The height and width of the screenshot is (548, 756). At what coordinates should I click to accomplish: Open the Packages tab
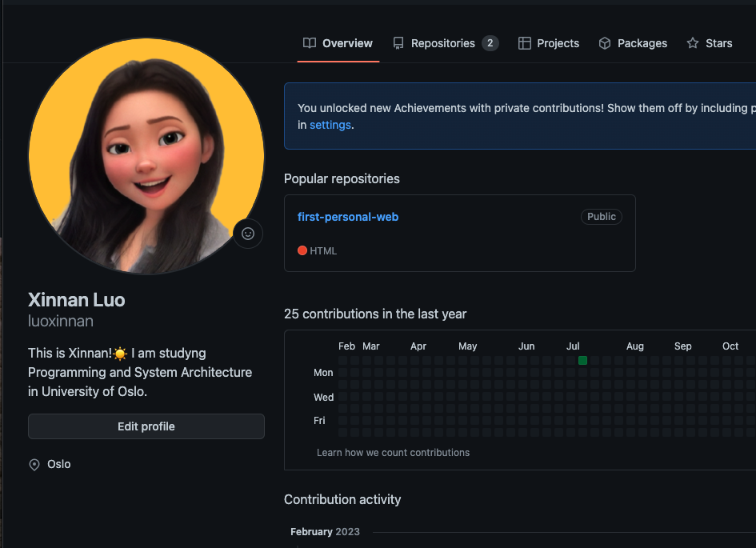(642, 43)
